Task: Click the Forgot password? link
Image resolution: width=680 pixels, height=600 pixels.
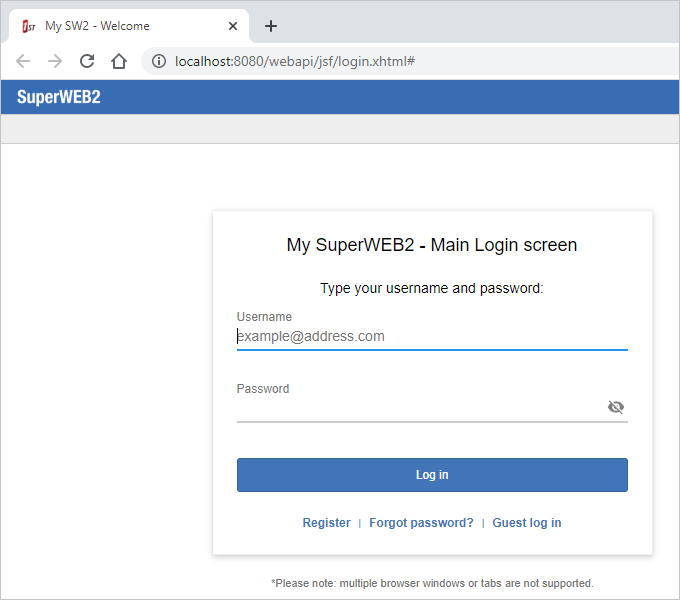Action: 421,523
